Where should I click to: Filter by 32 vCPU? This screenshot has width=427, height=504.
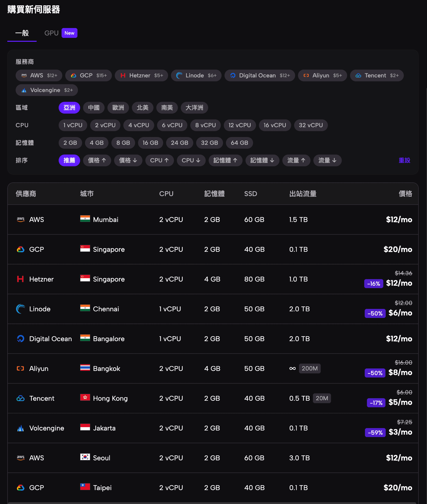click(311, 125)
